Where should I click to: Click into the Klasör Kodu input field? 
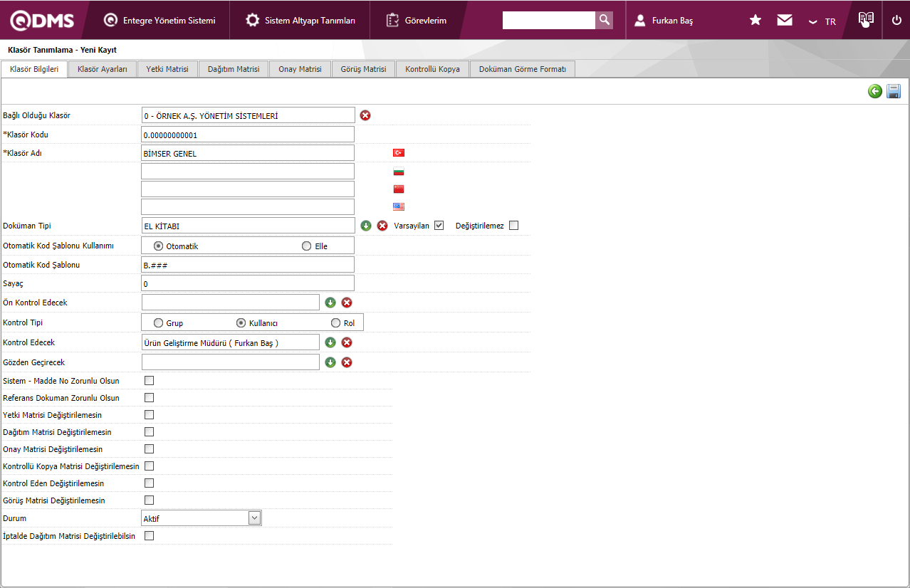[248, 135]
